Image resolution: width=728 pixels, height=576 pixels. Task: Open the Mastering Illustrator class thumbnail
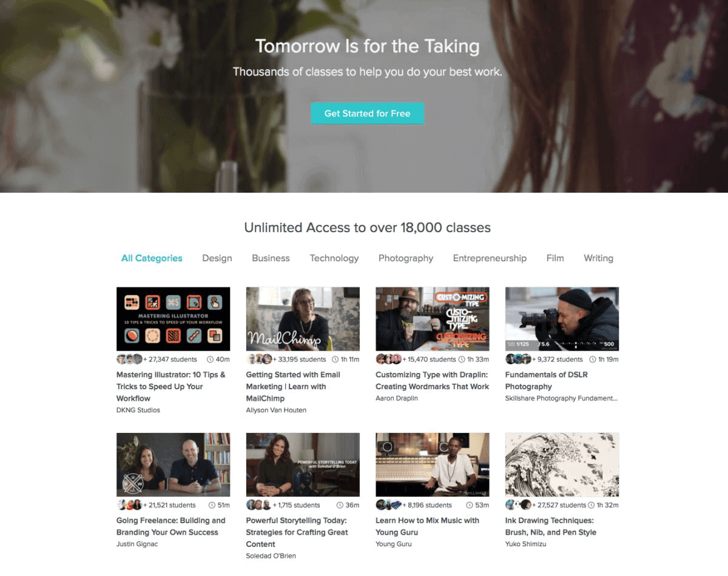[x=173, y=319]
